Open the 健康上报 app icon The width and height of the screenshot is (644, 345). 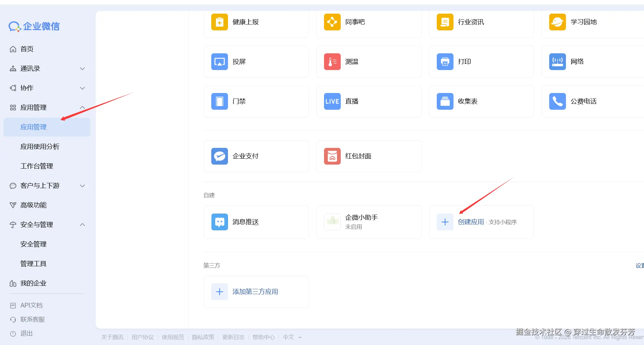coord(219,22)
